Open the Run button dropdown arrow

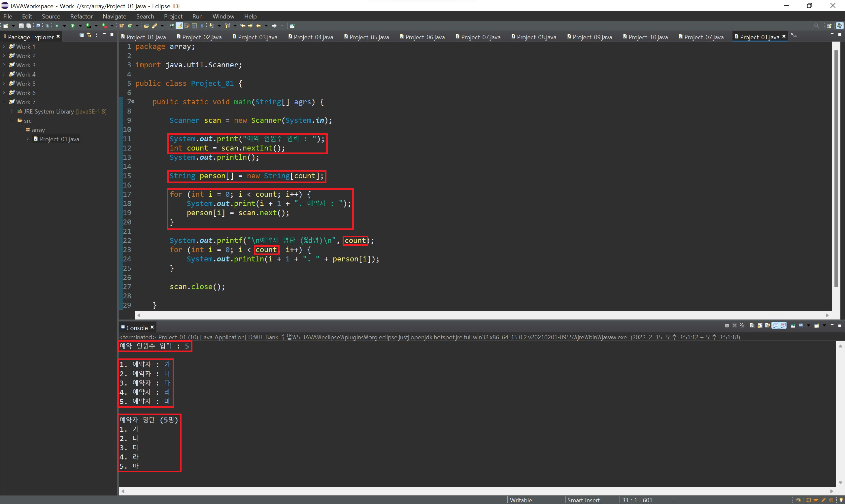pos(80,26)
